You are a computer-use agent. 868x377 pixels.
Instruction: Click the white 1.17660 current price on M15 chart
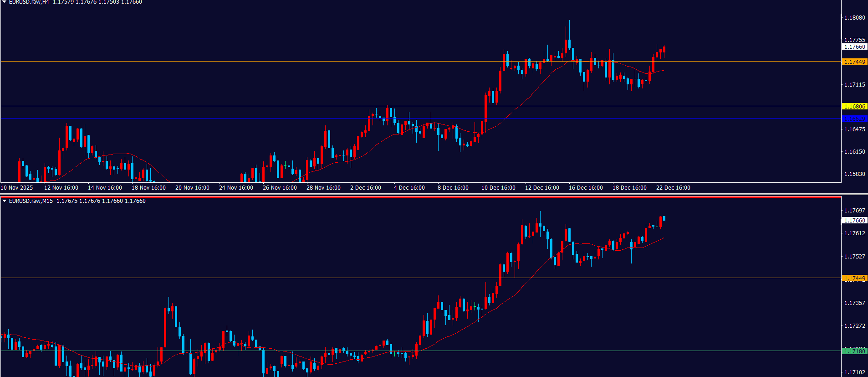coord(854,221)
